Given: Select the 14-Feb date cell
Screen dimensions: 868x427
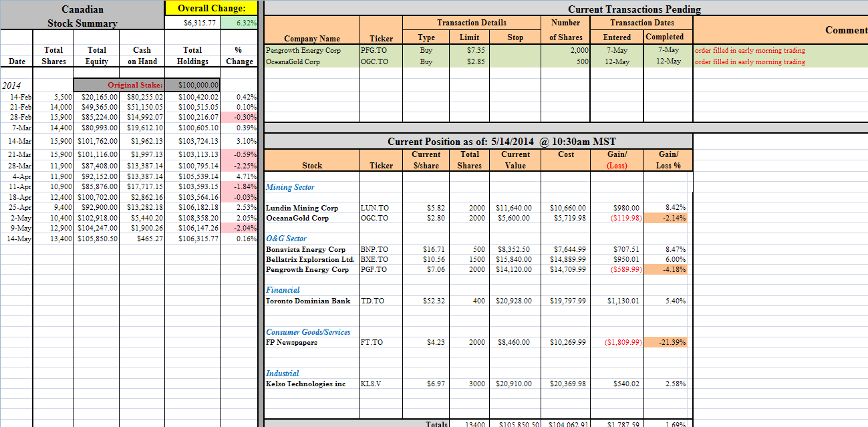Looking at the screenshot, I should 17,97.
